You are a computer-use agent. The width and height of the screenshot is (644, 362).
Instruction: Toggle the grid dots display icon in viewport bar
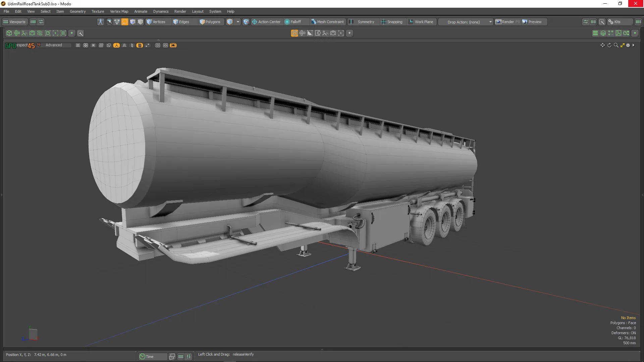tap(78, 45)
